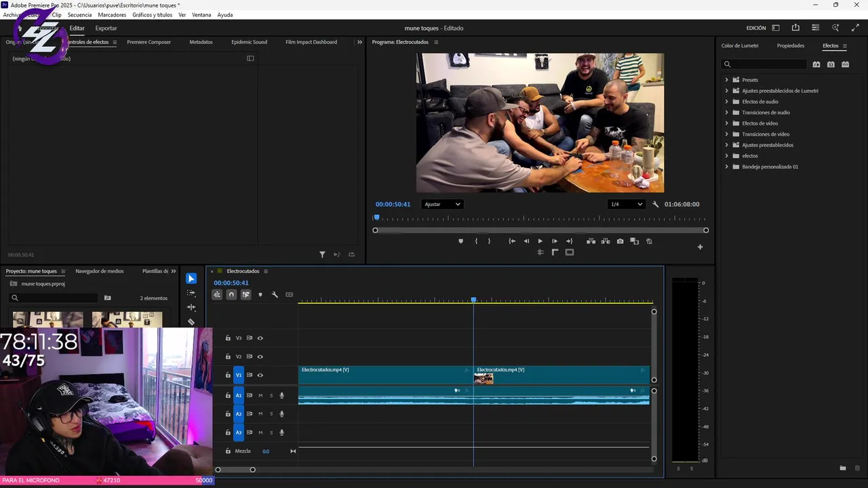Create new custom bin in Effects panel

(x=843, y=468)
